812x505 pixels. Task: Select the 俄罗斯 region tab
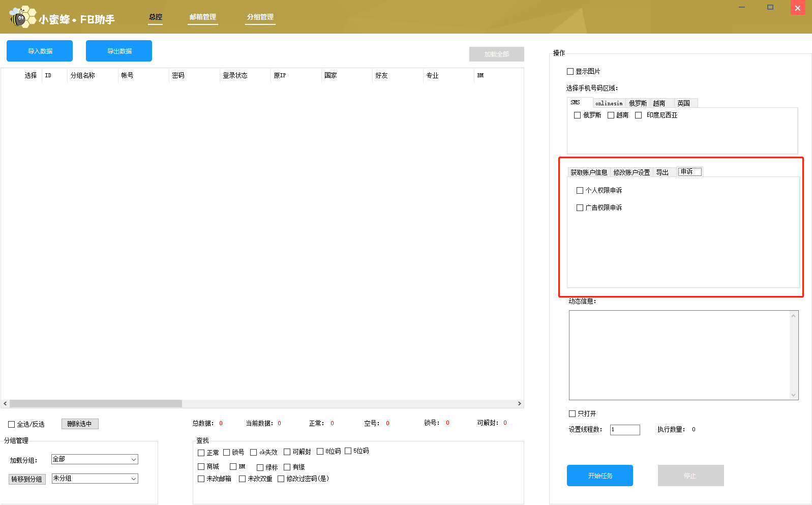[x=638, y=103]
